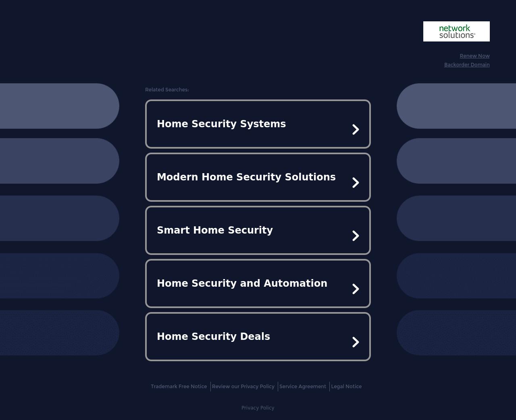
Task: Open the Service Agreement link
Action: point(302,387)
